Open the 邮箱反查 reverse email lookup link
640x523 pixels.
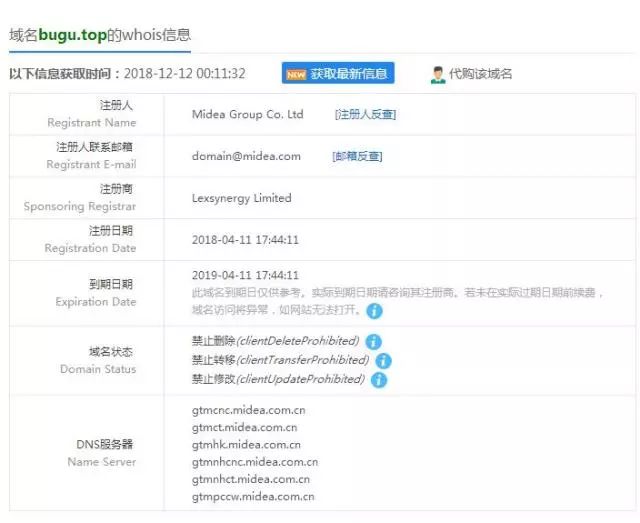(x=357, y=156)
